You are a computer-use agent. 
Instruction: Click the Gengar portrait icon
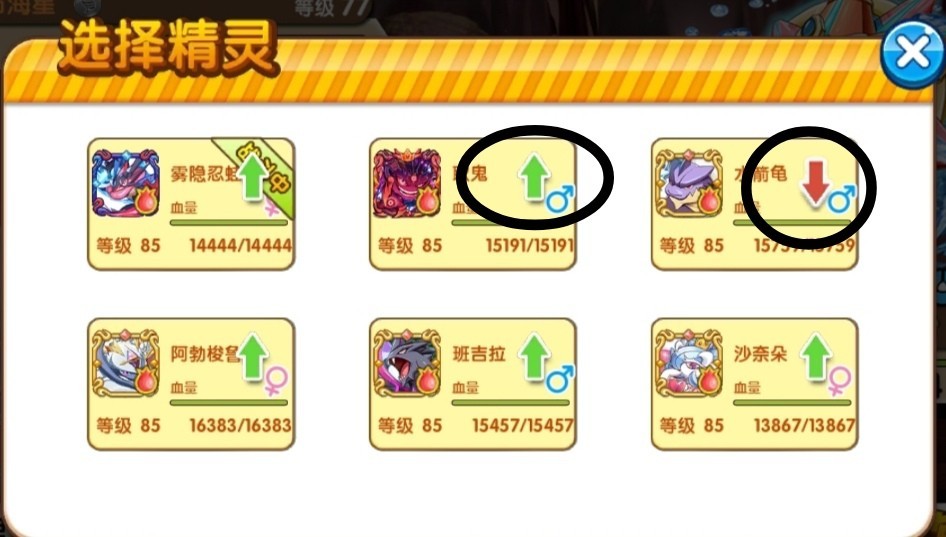pyautogui.click(x=407, y=183)
